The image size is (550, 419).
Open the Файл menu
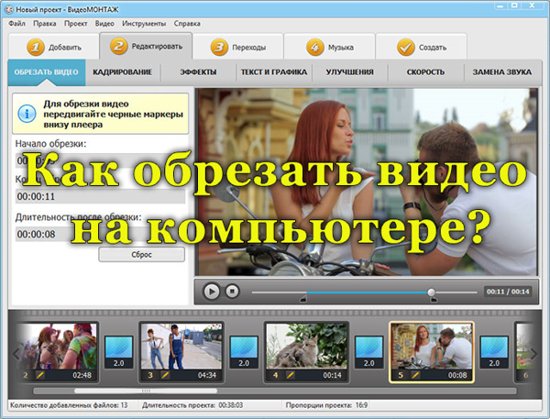(17, 23)
